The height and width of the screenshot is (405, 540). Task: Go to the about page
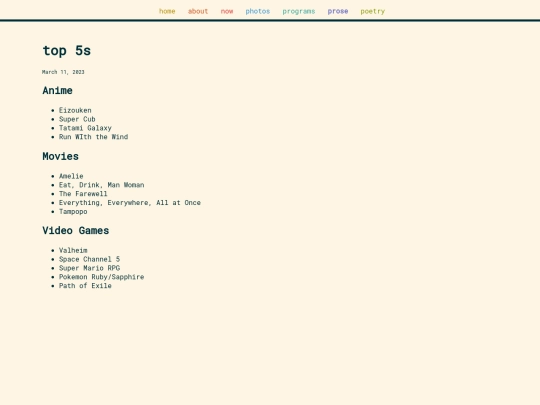(198, 11)
